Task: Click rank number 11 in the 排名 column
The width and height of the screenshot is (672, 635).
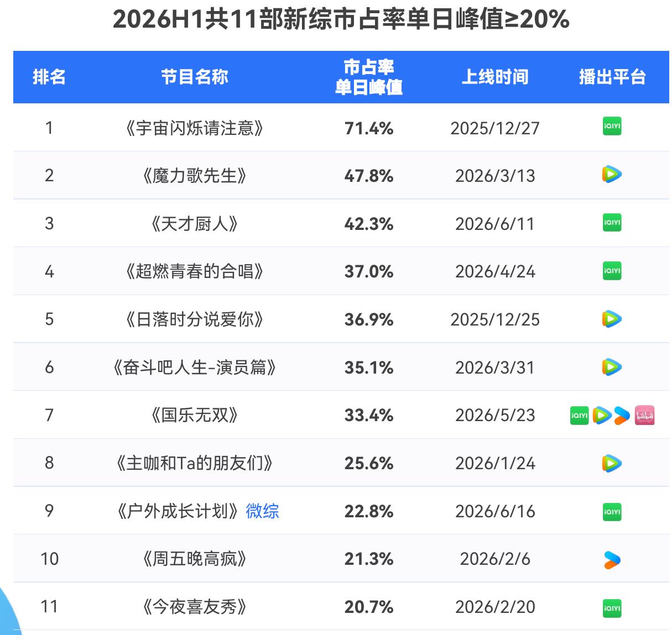Action: point(49,606)
